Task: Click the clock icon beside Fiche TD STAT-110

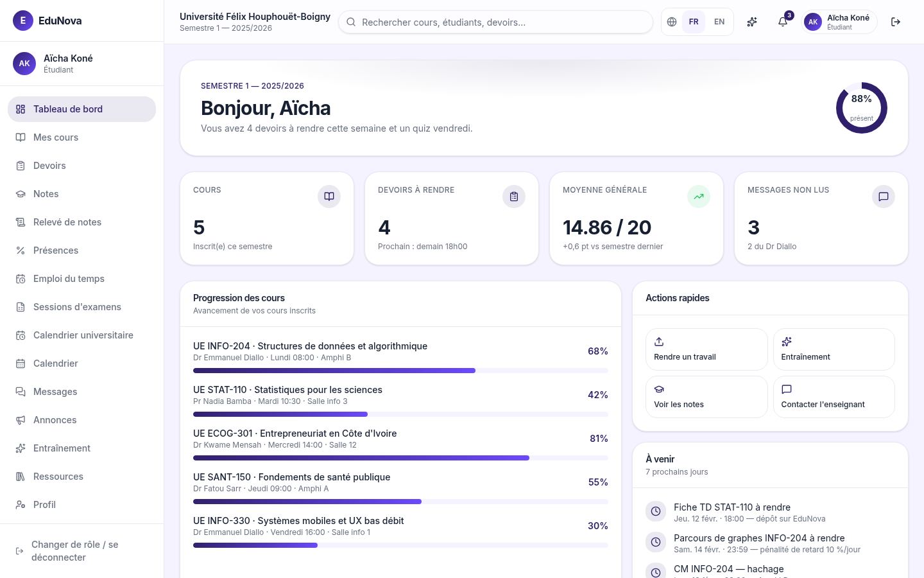Action: point(656,511)
